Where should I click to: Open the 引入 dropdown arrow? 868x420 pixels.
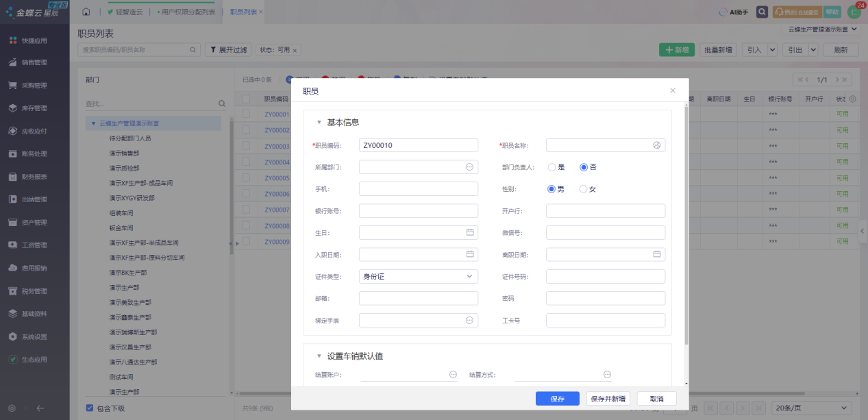772,49
